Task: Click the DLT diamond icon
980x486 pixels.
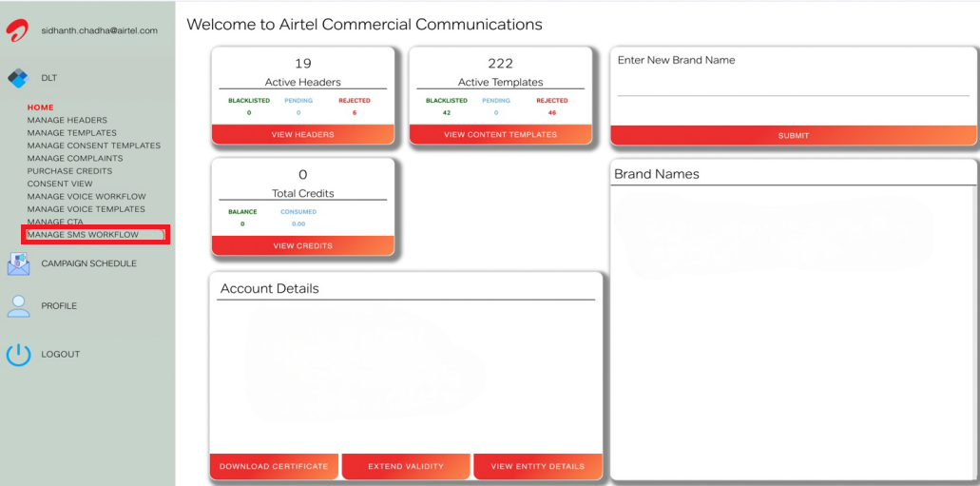Action: tap(18, 78)
